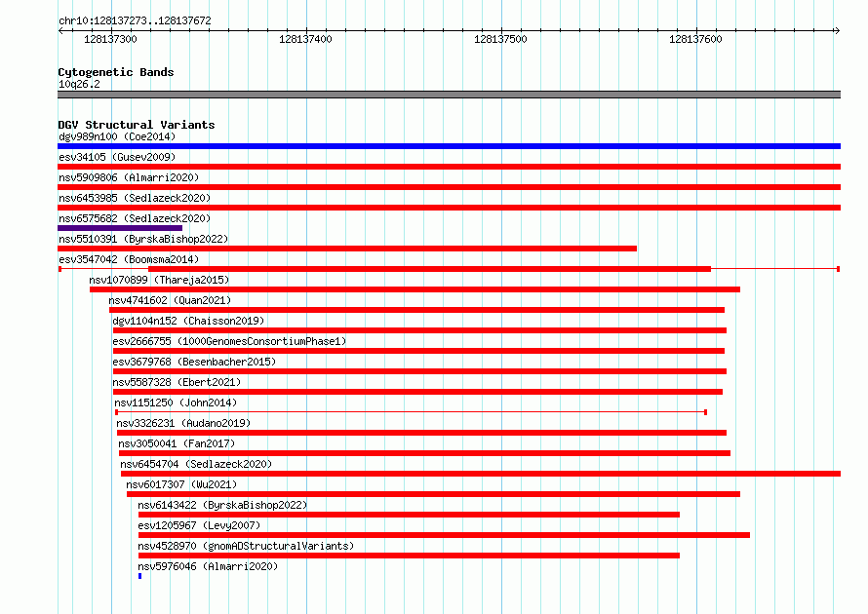This screenshot has height=614, width=868.
Task: Click esv2666755 (1000GenomesConsortiumPhase1) label
Action: pyautogui.click(x=229, y=341)
